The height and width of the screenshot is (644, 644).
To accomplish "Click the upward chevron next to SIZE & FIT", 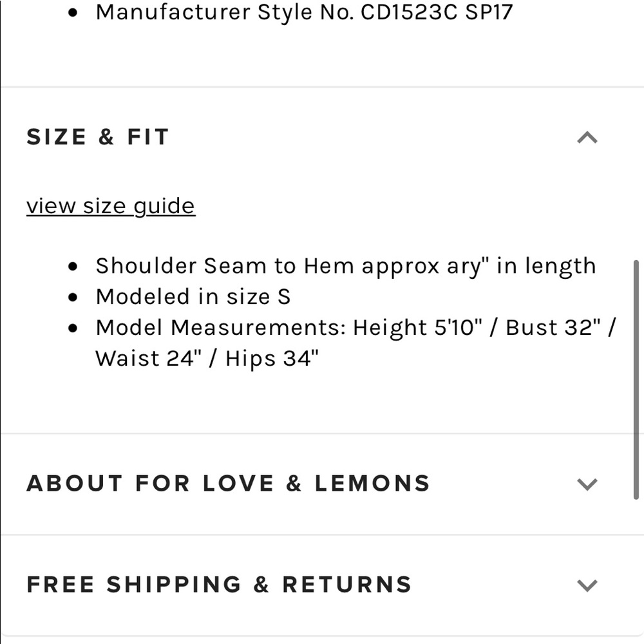I will pos(587,137).
